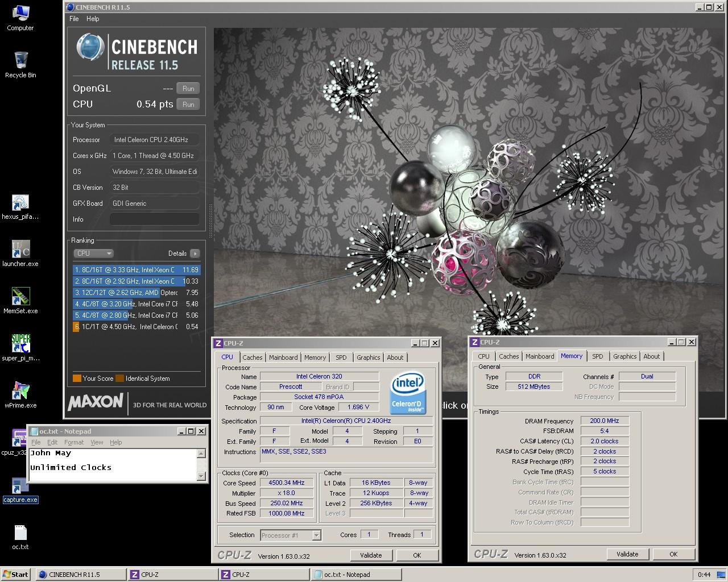Open Notepad Help menu
This screenshot has height=582, width=728.
115,442
